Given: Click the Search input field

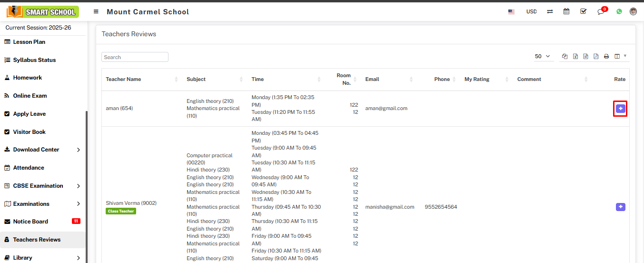Looking at the screenshot, I should click(x=135, y=57).
